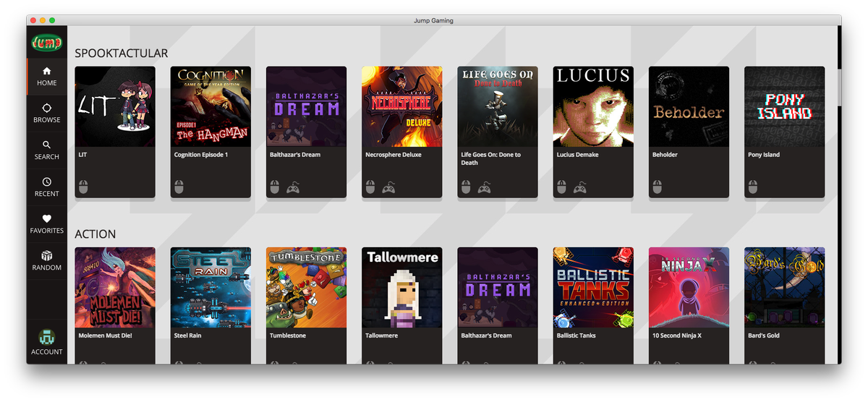Click the gamepad icon on Spooktactular Balthazar's Dream
Viewport: 868px width, 402px height.
(x=293, y=188)
